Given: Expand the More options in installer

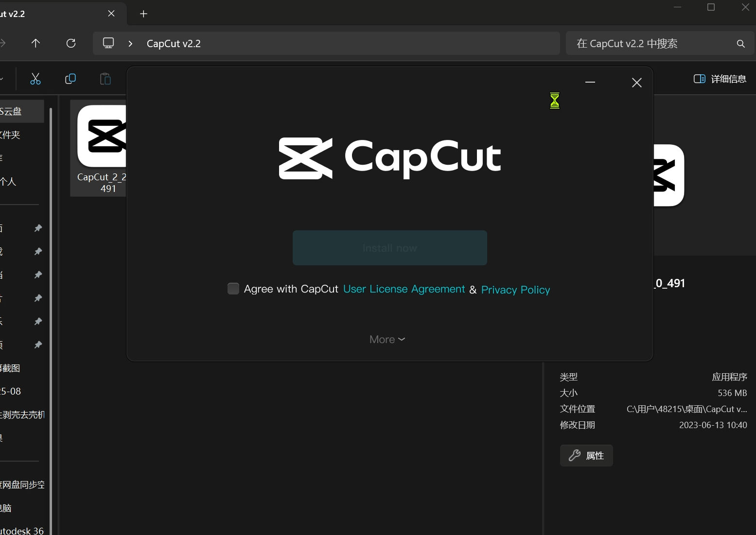Looking at the screenshot, I should [387, 340].
